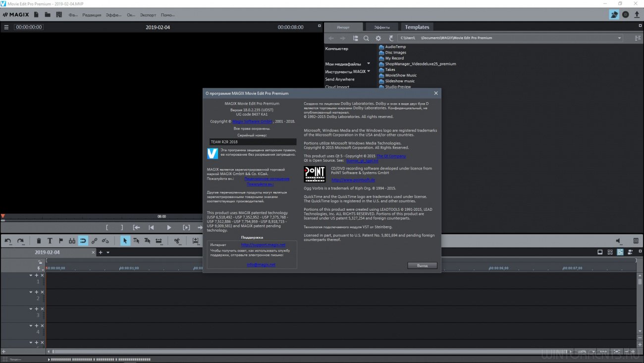Image resolution: width=644 pixels, height=363 pixels.
Task: Expand track 1 options arrow
Action: point(31,275)
